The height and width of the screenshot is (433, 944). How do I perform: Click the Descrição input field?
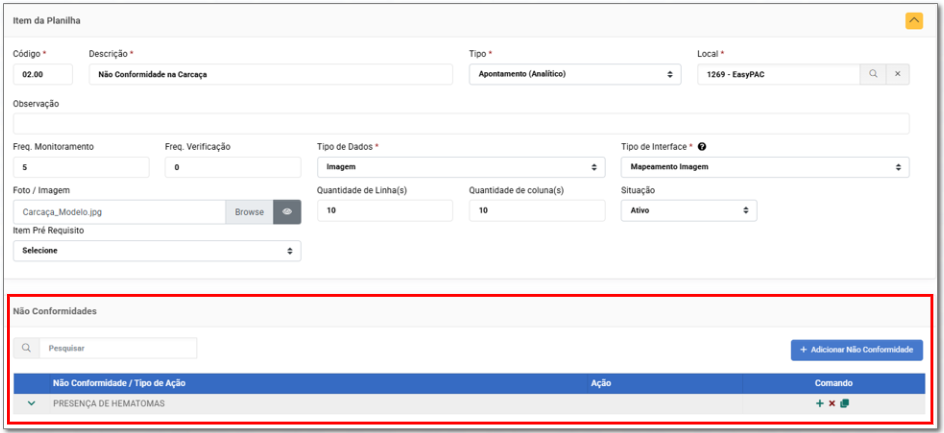coord(270,74)
